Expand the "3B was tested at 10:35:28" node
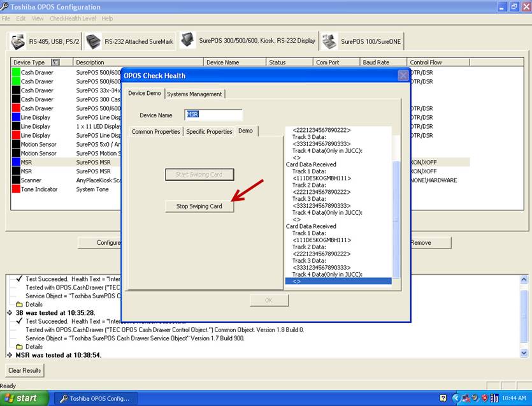The width and height of the screenshot is (532, 406). point(10,313)
